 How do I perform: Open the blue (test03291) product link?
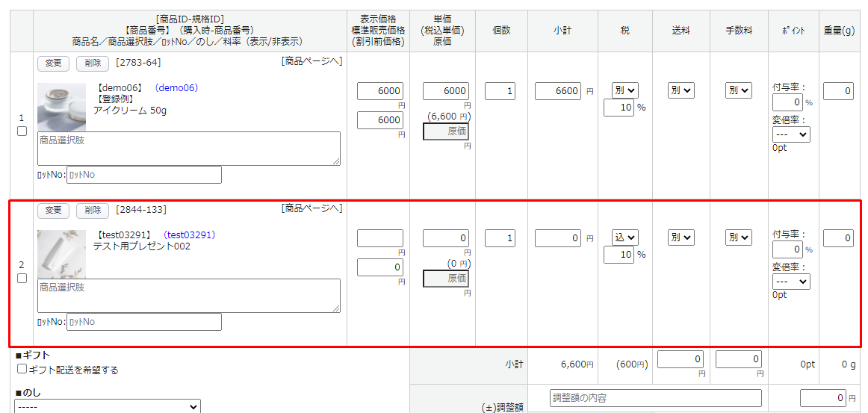pyautogui.click(x=189, y=235)
